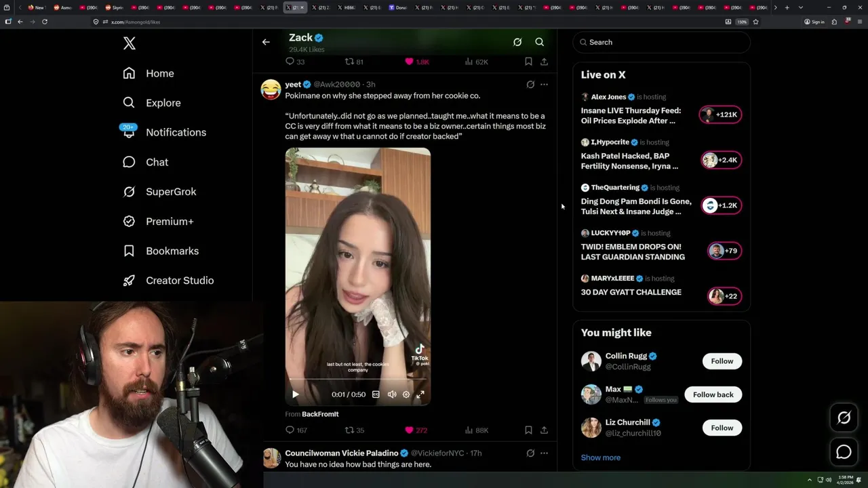This screenshot has width=868, height=488.
Task: Click Follow back for Max
Action: tap(713, 394)
